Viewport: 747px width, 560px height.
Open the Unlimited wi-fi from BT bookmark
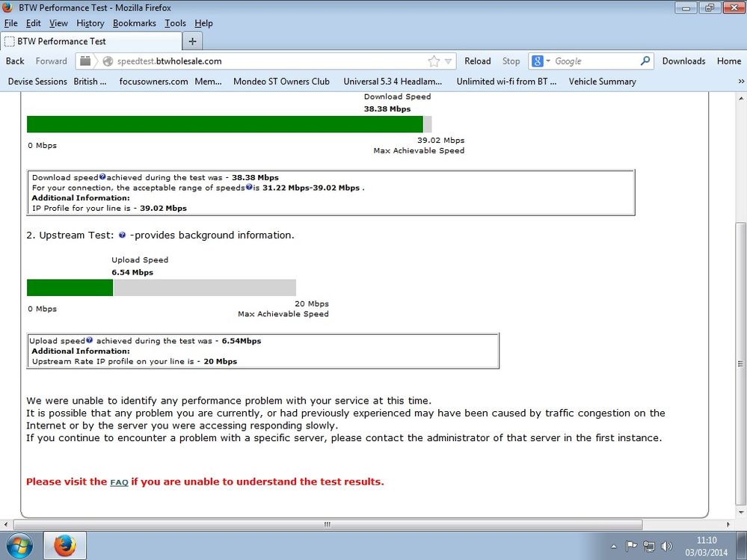coord(506,81)
